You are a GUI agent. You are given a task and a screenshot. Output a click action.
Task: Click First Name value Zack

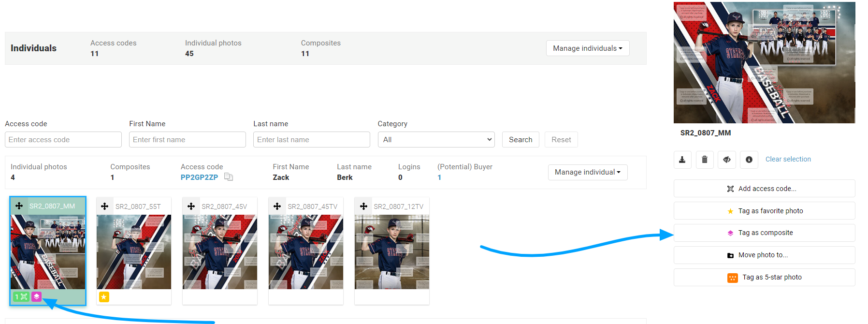[x=281, y=177]
